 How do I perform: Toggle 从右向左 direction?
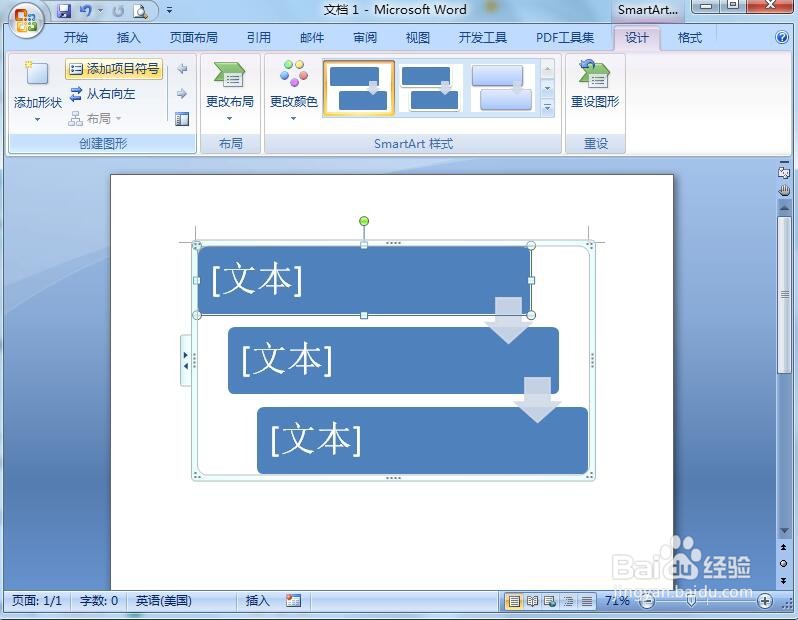(103, 94)
